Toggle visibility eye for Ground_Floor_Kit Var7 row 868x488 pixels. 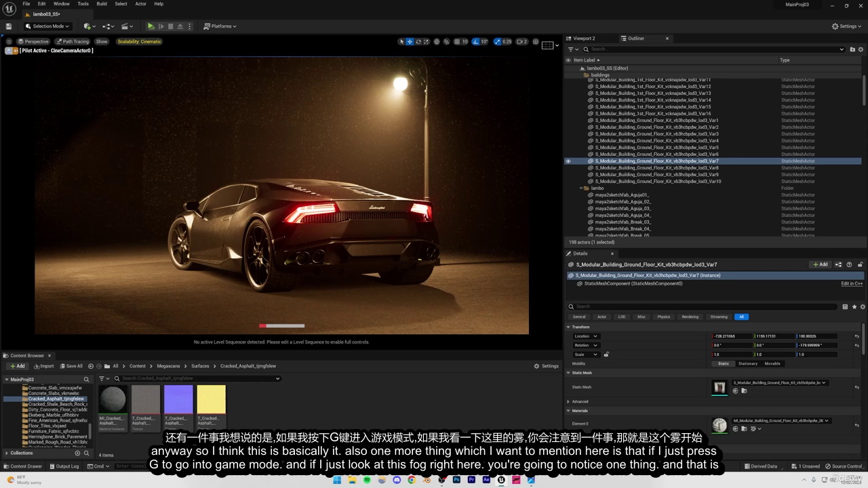(x=568, y=161)
